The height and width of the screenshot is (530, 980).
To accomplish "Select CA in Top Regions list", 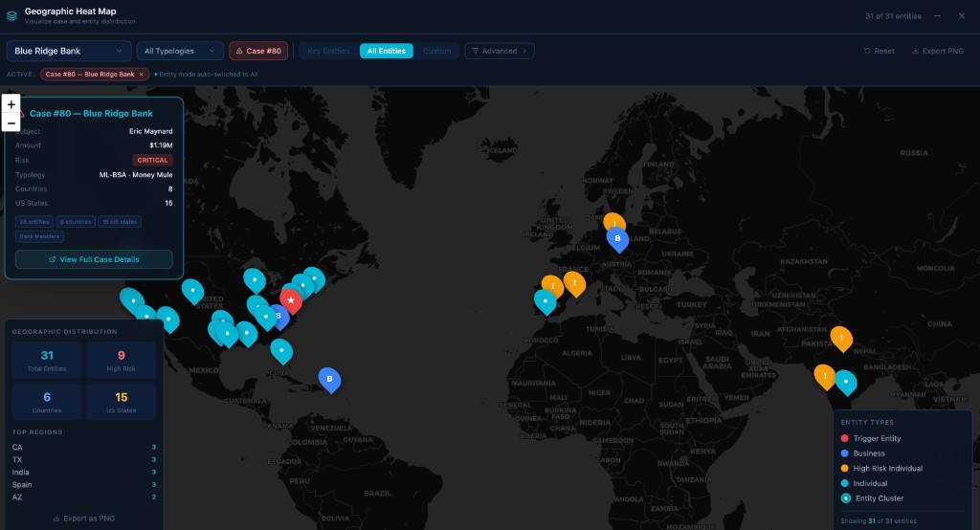I will [x=84, y=447].
